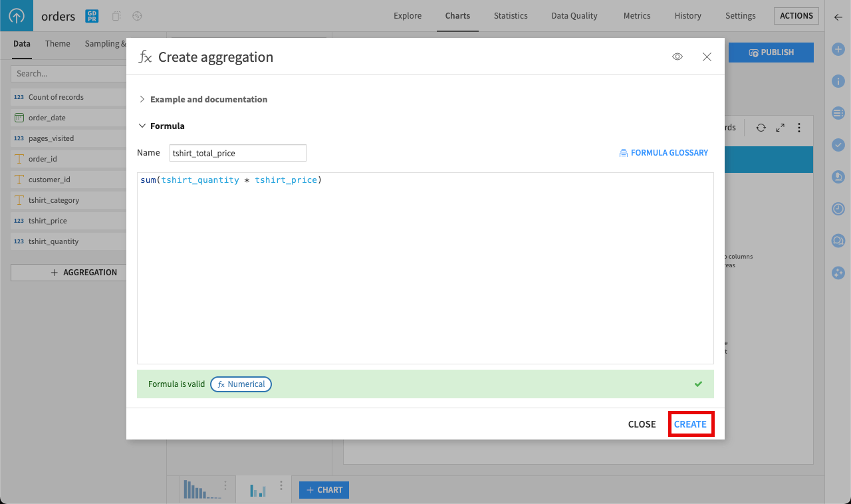Click the Dataiku home arrow logo
The height and width of the screenshot is (504, 851).
point(16,15)
